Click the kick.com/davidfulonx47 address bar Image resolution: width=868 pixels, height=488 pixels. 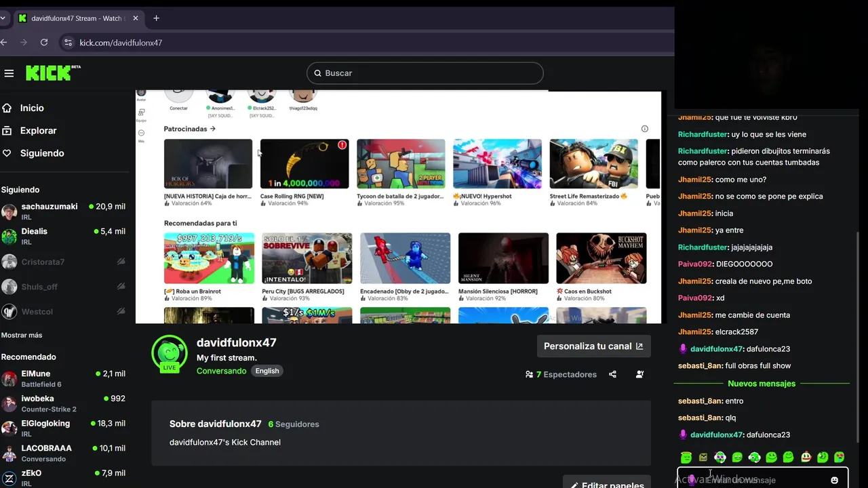tap(121, 42)
